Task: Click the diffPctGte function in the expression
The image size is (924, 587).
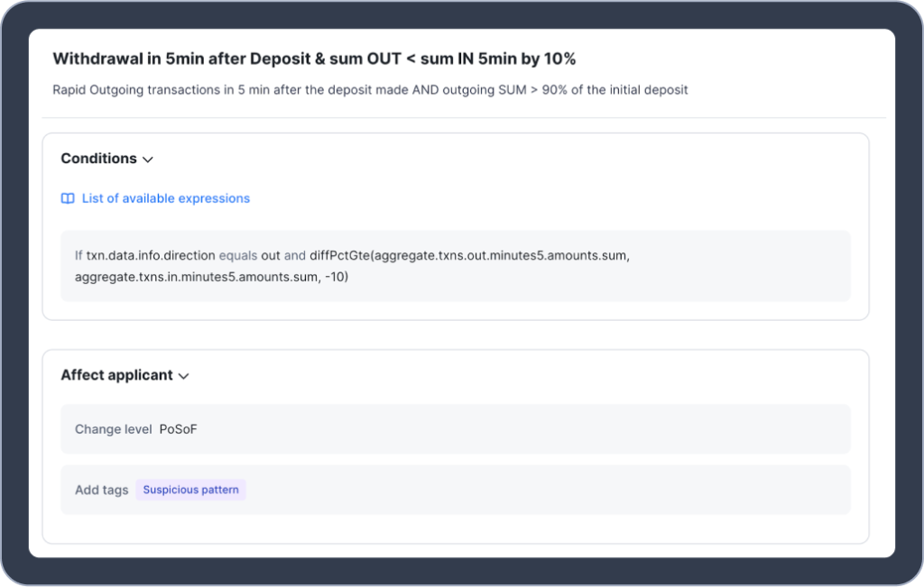Action: tap(339, 255)
